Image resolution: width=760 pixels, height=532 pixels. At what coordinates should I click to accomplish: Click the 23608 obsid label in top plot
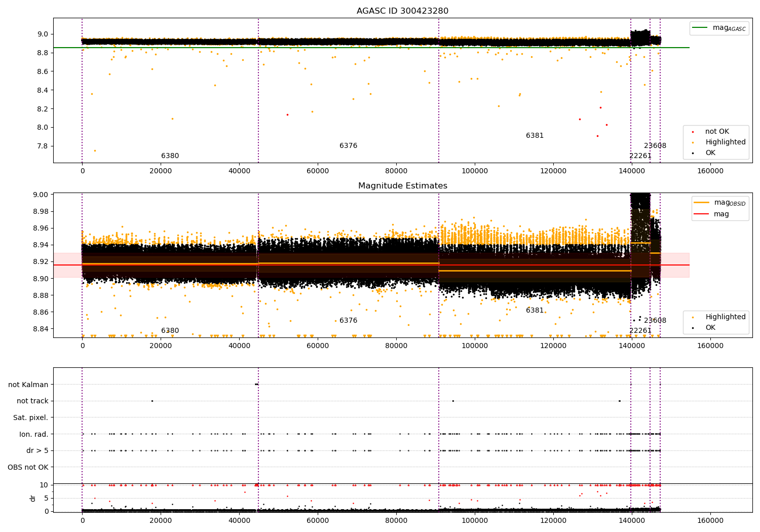tap(655, 146)
